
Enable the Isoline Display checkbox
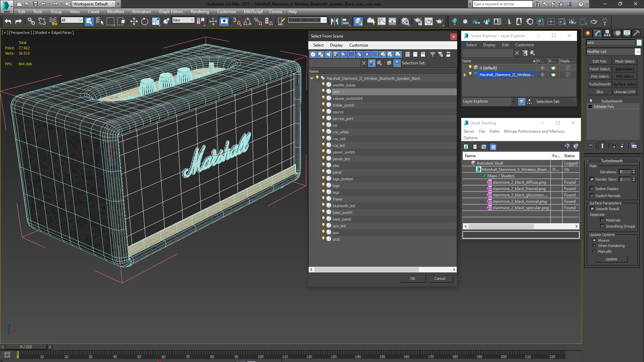click(592, 189)
